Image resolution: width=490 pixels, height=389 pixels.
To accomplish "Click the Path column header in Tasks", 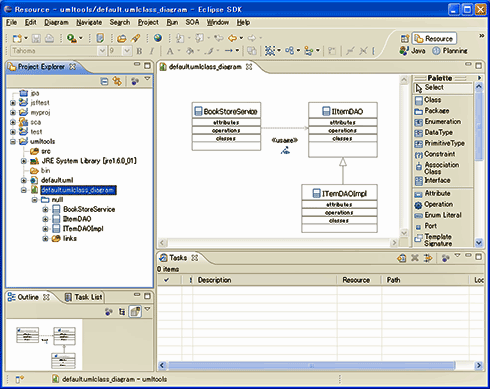I will (x=425, y=280).
